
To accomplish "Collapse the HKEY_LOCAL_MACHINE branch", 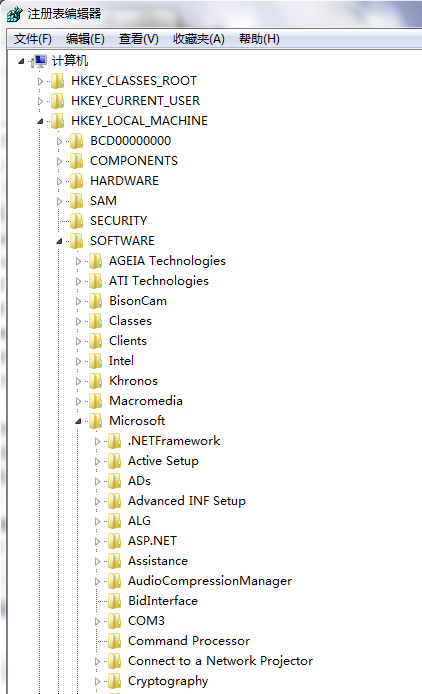I will click(40, 121).
